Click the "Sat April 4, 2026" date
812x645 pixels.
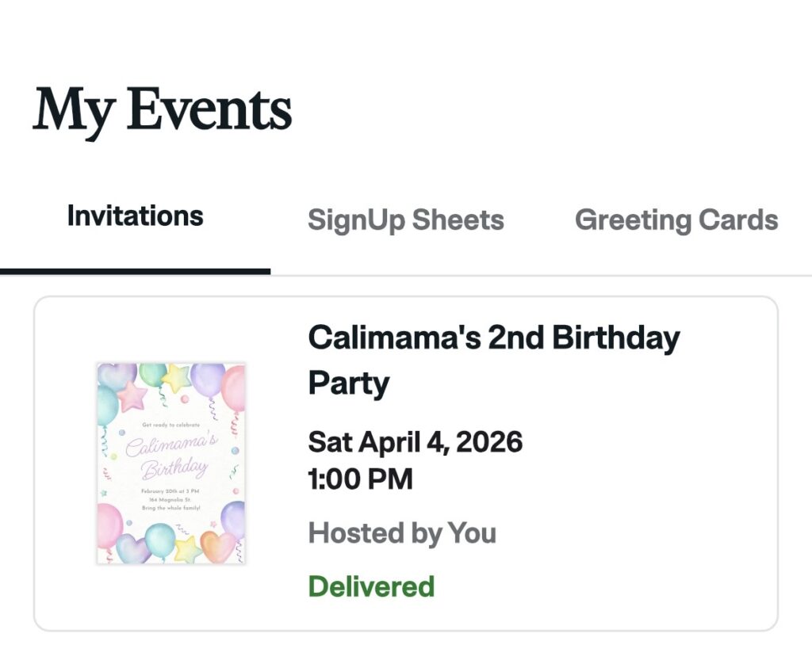(x=415, y=441)
